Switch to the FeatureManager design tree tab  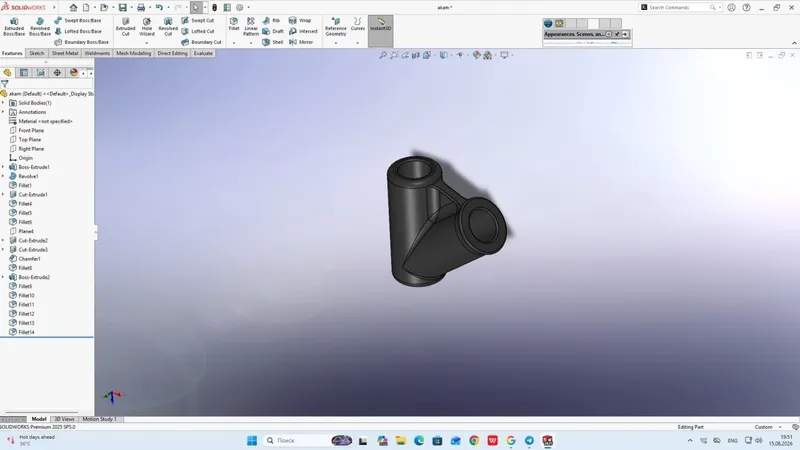pyautogui.click(x=7, y=72)
